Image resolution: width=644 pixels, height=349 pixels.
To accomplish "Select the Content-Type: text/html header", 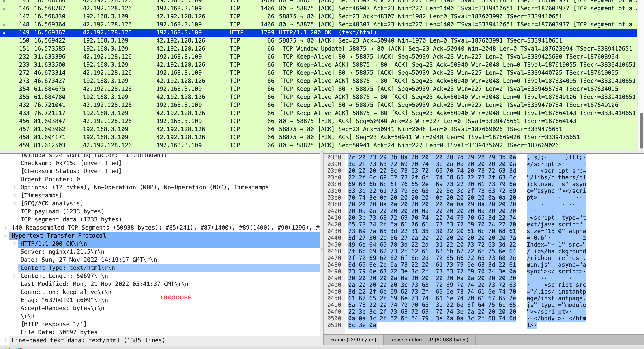I will coord(169,268).
